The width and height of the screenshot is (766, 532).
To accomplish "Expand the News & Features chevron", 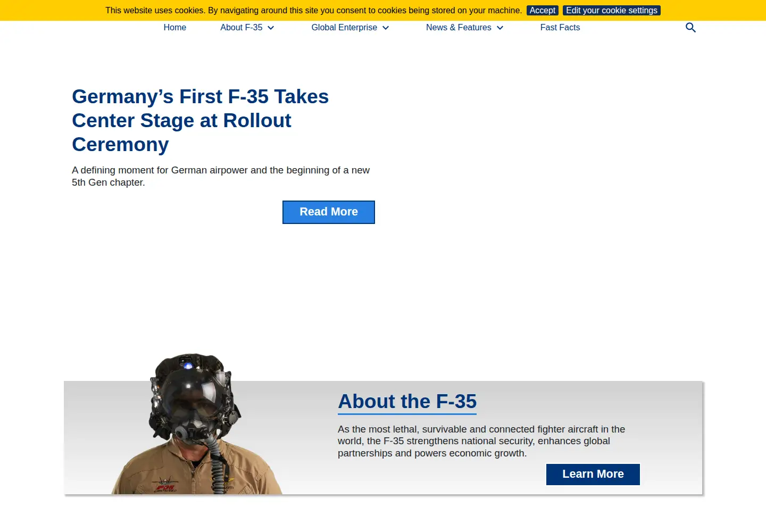I will (500, 28).
